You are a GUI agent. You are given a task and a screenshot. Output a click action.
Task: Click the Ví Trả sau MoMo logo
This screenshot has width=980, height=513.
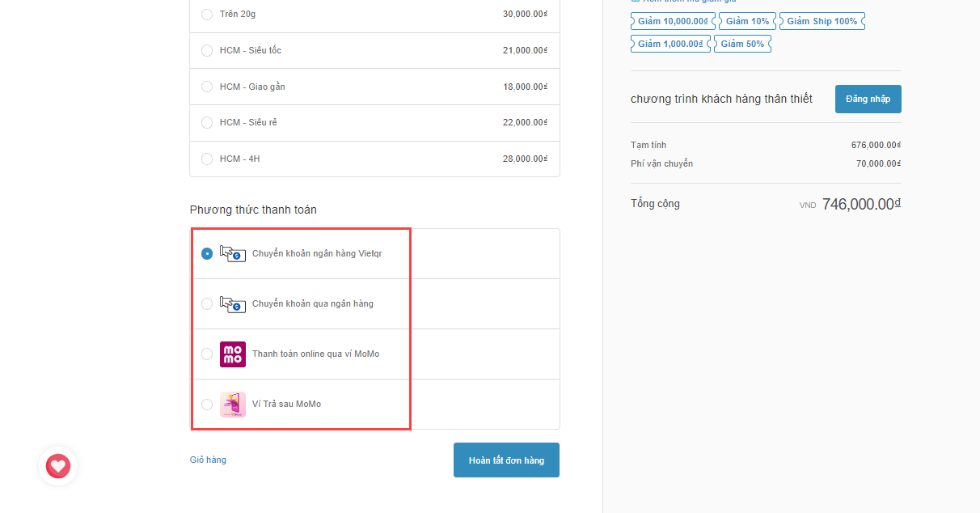pos(233,405)
